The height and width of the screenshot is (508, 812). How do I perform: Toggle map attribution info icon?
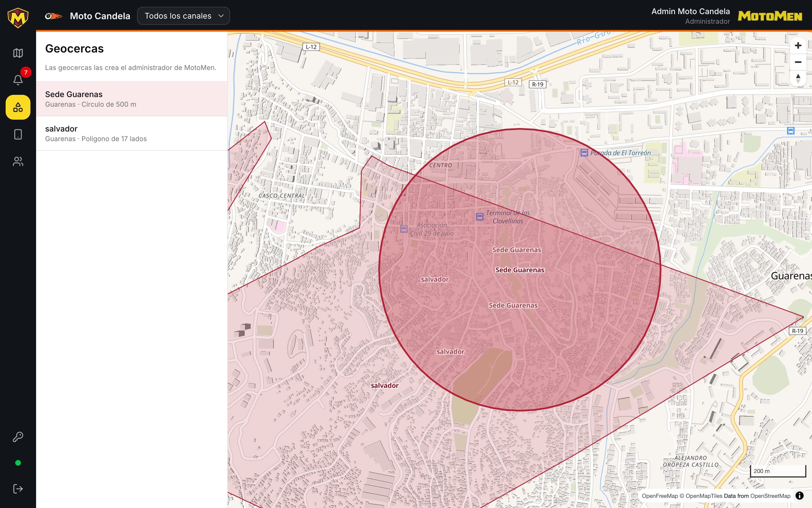800,496
